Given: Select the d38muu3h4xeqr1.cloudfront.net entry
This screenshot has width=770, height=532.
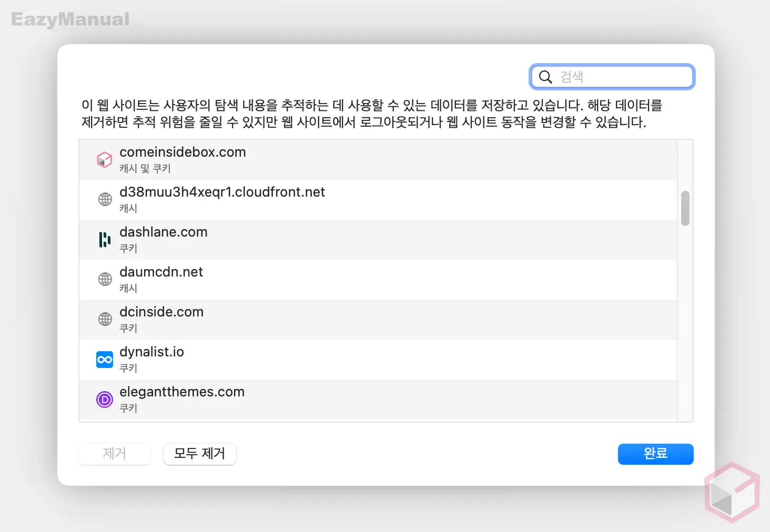Looking at the screenshot, I should (x=378, y=200).
